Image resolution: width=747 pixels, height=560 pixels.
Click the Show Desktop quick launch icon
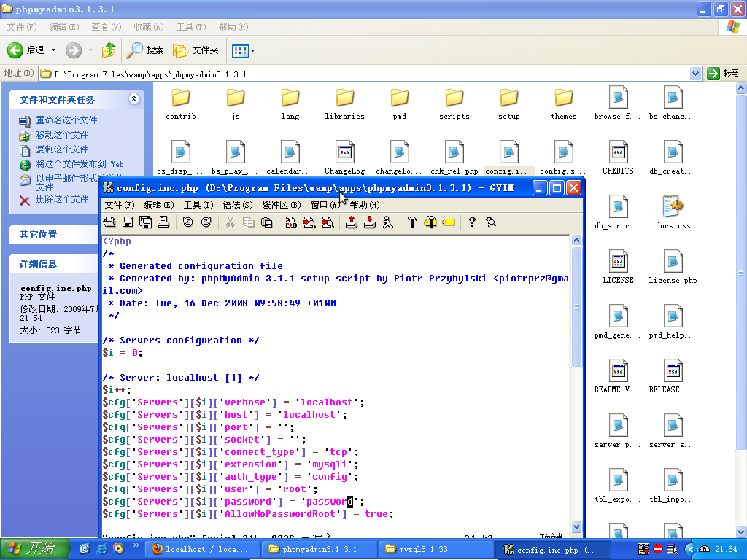(x=85, y=549)
